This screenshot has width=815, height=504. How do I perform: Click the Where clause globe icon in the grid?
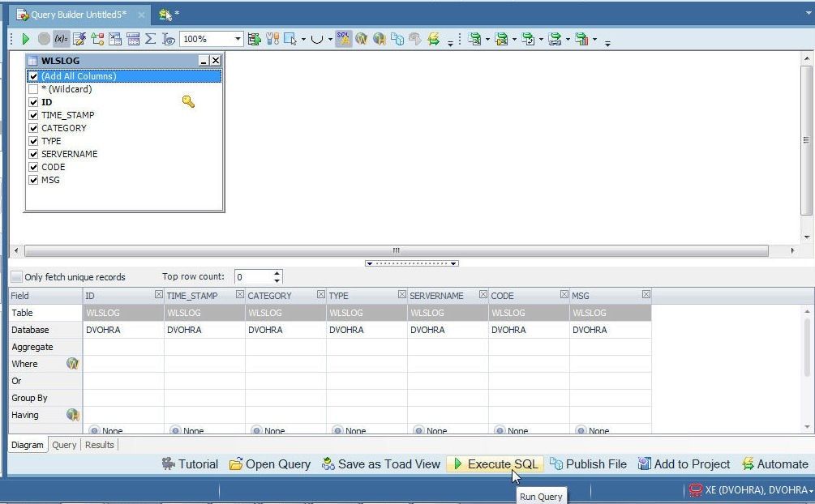coord(73,364)
